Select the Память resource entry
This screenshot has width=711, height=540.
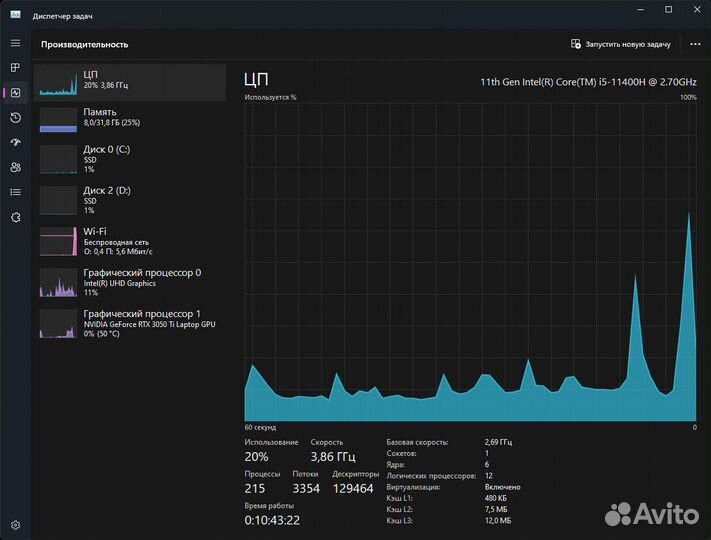tap(130, 120)
